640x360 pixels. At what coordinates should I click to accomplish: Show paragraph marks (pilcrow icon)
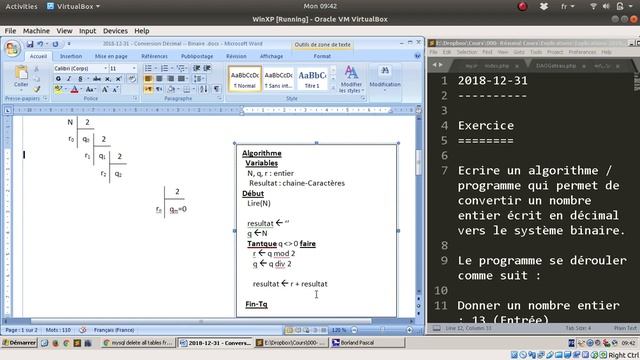216,89
